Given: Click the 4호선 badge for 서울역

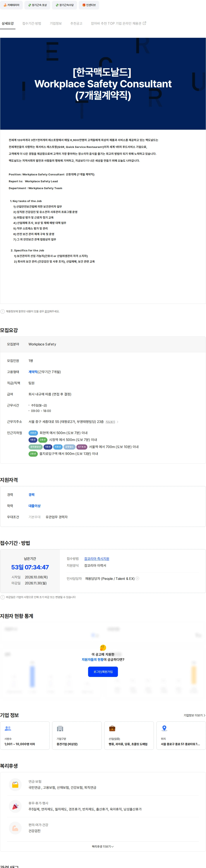Looking at the screenshot, I should click(x=58, y=447).
